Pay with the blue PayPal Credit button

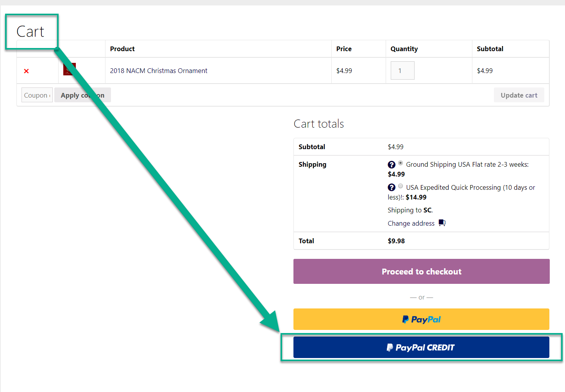point(421,347)
